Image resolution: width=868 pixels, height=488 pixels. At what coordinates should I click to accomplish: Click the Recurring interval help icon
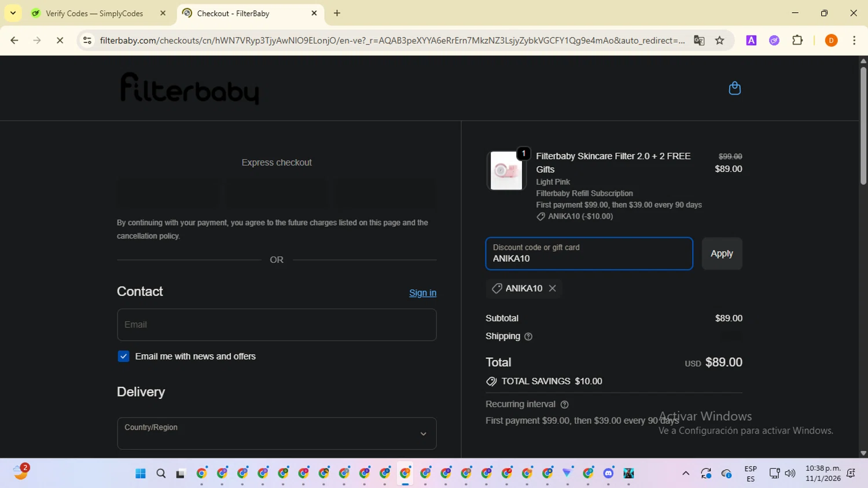tap(564, 405)
